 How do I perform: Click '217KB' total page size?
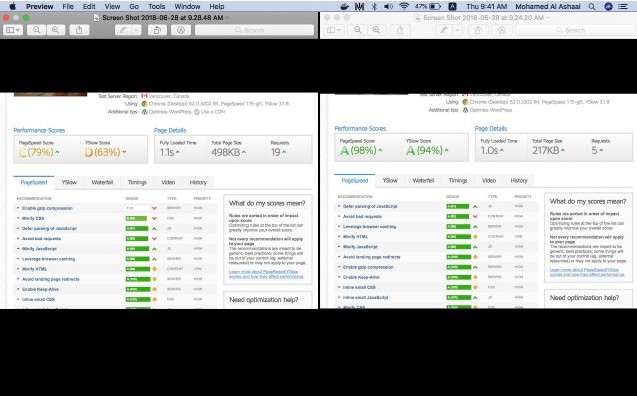(x=546, y=151)
